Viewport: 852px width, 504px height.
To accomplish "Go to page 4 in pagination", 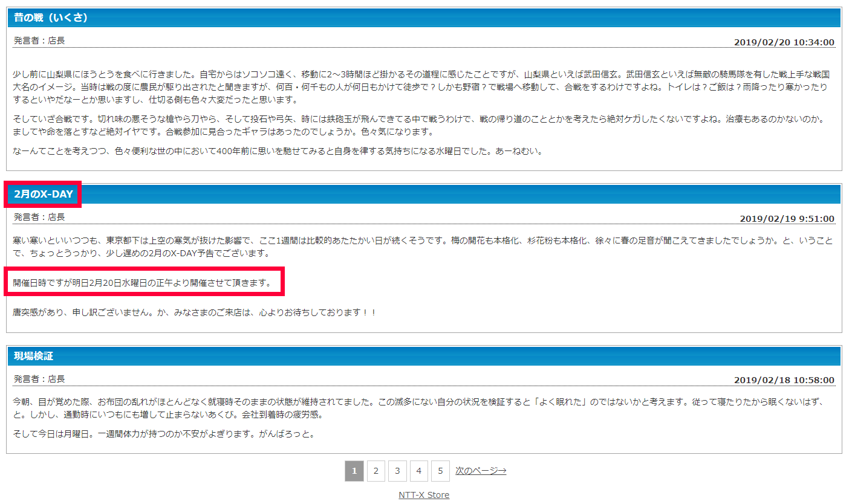I will click(x=419, y=471).
